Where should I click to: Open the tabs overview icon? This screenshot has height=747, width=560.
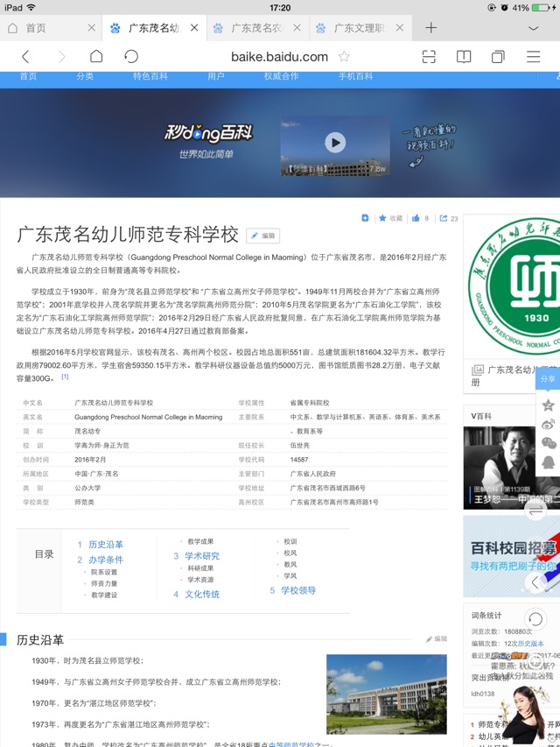coord(498,57)
